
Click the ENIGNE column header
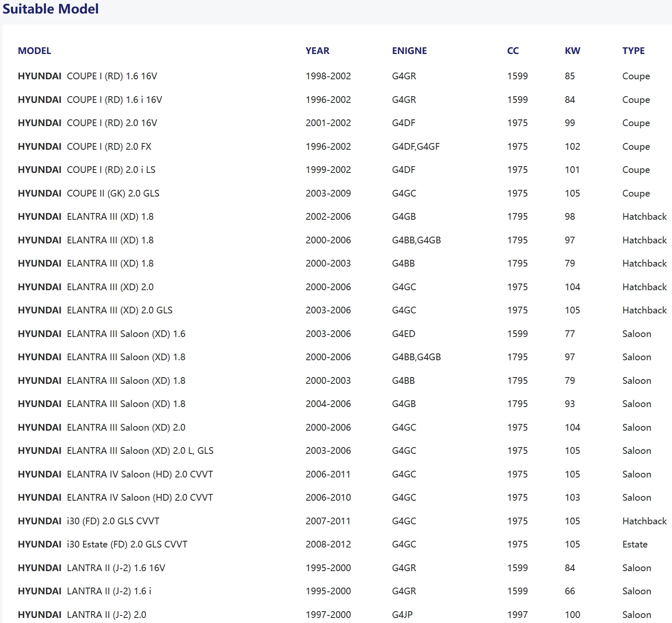pyautogui.click(x=409, y=51)
